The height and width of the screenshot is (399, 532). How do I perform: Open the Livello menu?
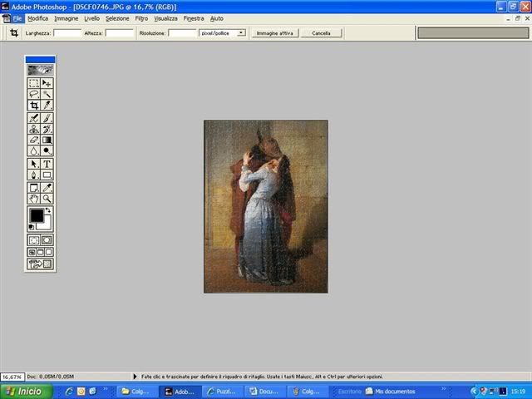(x=91, y=18)
